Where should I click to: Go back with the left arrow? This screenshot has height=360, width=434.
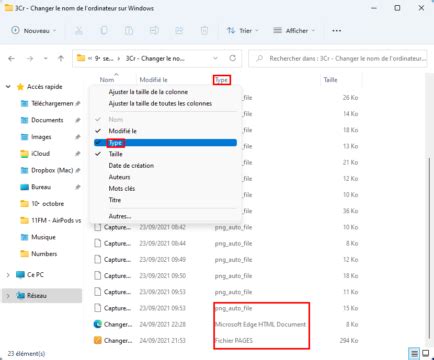coord(12,59)
